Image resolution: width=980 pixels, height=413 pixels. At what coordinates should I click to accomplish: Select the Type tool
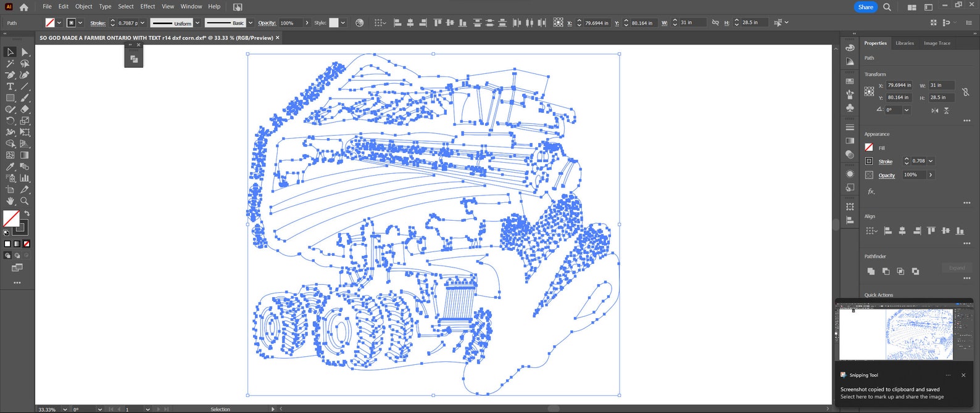pyautogui.click(x=10, y=86)
